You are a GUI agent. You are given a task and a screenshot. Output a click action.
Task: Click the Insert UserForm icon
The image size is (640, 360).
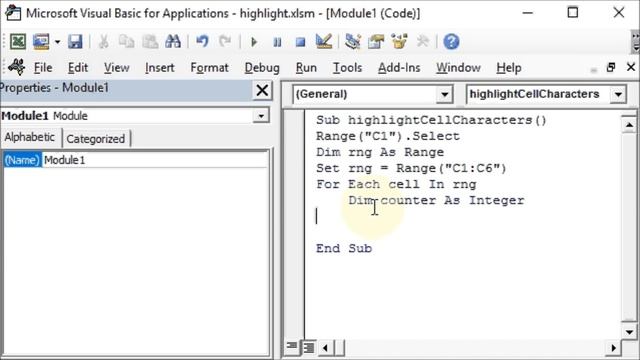click(x=41, y=42)
